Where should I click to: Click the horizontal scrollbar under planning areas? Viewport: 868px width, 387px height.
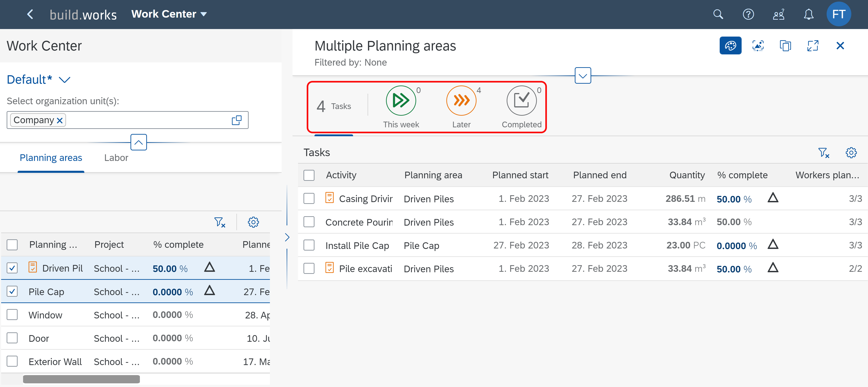[x=81, y=379]
